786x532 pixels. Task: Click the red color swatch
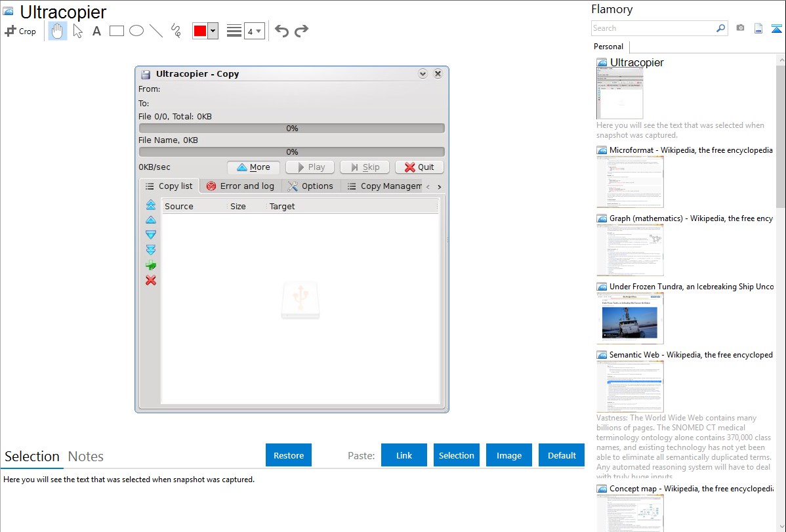(199, 31)
